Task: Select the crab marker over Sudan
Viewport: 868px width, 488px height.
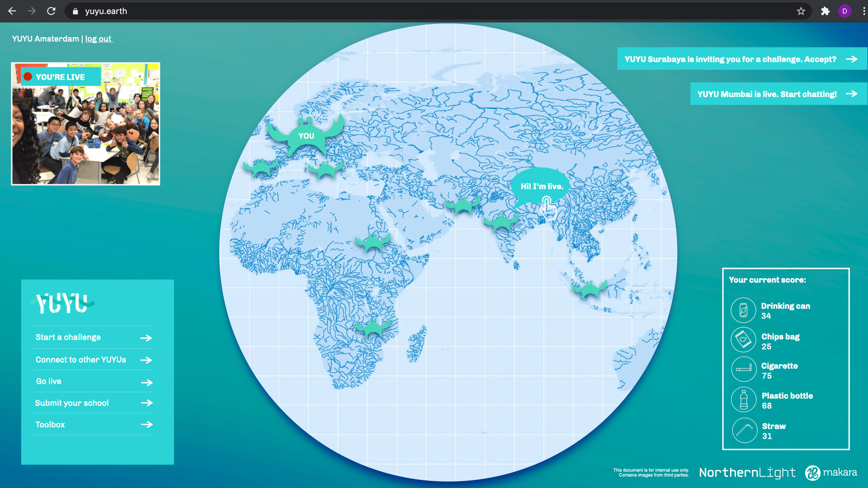Action: [373, 242]
